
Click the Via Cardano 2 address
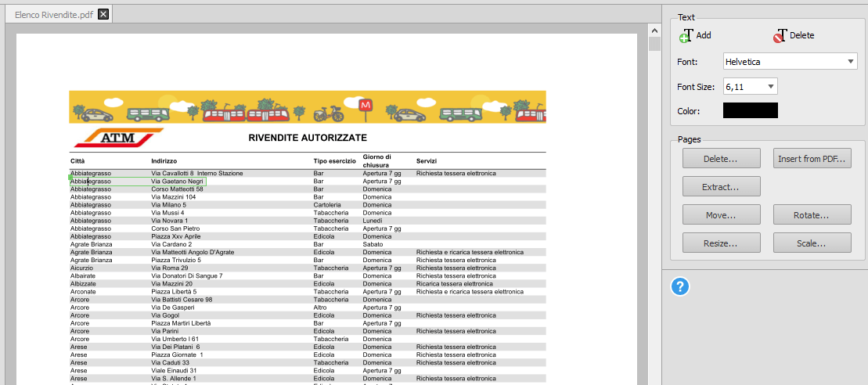171,244
